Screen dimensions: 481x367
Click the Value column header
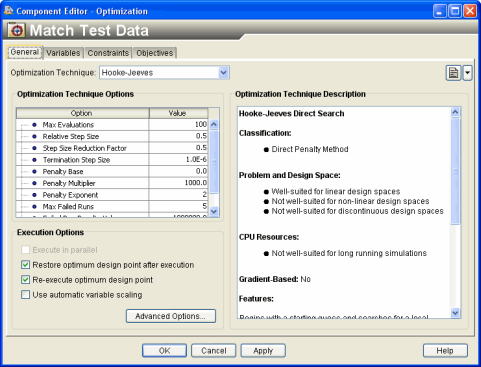click(178, 113)
